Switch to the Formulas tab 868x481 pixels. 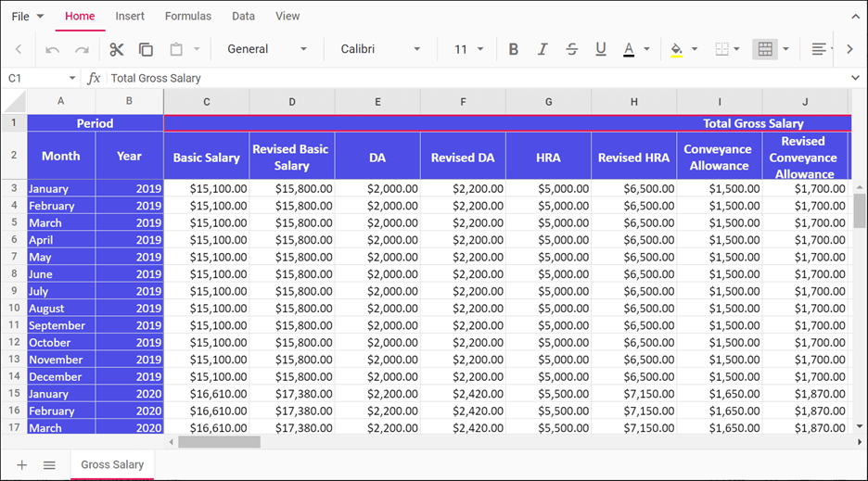[188, 16]
